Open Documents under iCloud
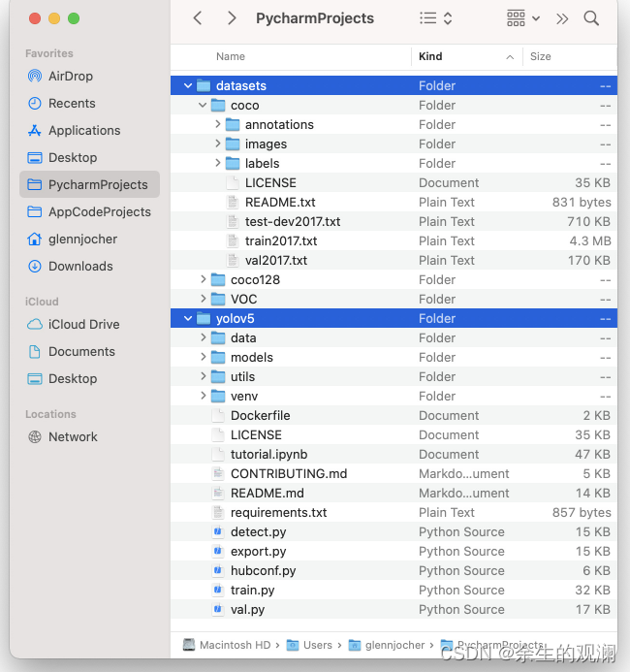630x672 pixels. (x=81, y=351)
